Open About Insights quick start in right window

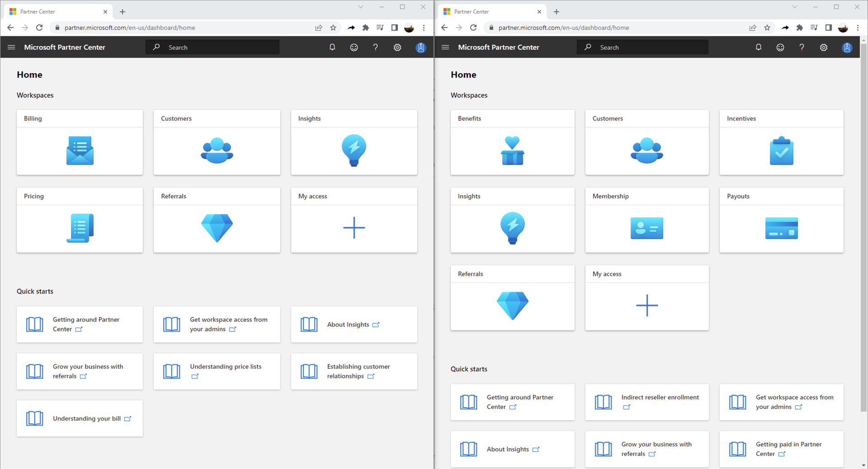(x=512, y=449)
